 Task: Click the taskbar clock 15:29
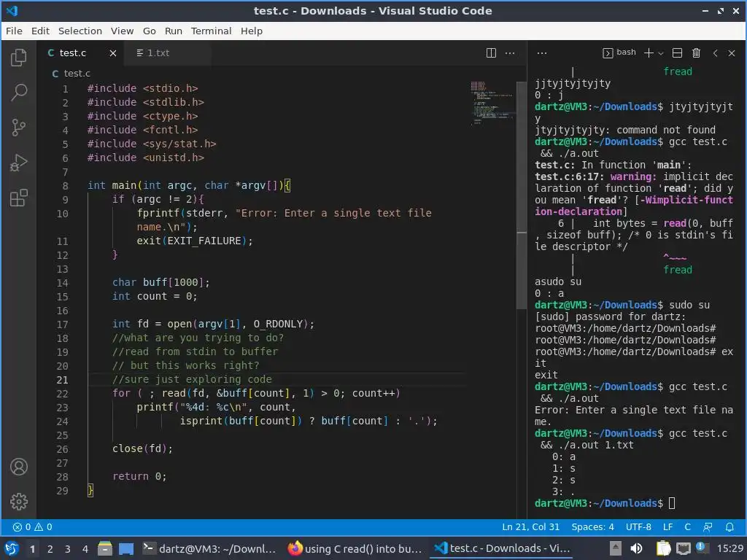click(729, 548)
